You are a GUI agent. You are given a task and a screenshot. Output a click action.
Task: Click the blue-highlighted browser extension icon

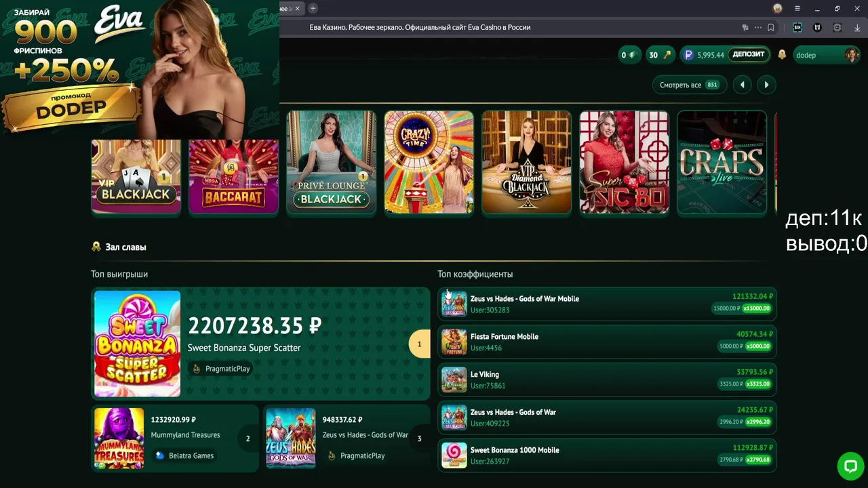[797, 28]
